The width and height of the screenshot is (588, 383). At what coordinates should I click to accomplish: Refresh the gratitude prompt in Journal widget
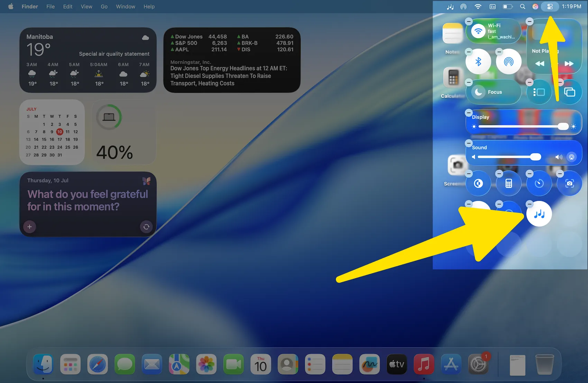click(x=146, y=227)
